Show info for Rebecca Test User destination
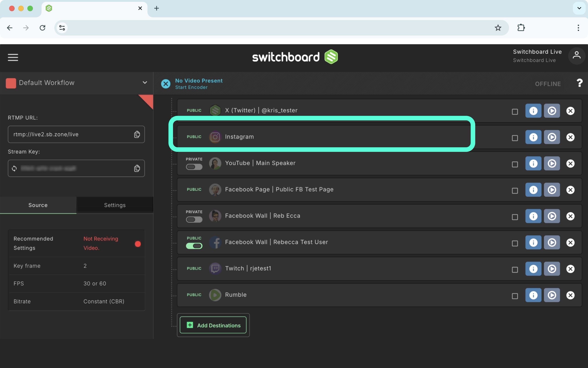This screenshot has height=368, width=588. pos(533,242)
